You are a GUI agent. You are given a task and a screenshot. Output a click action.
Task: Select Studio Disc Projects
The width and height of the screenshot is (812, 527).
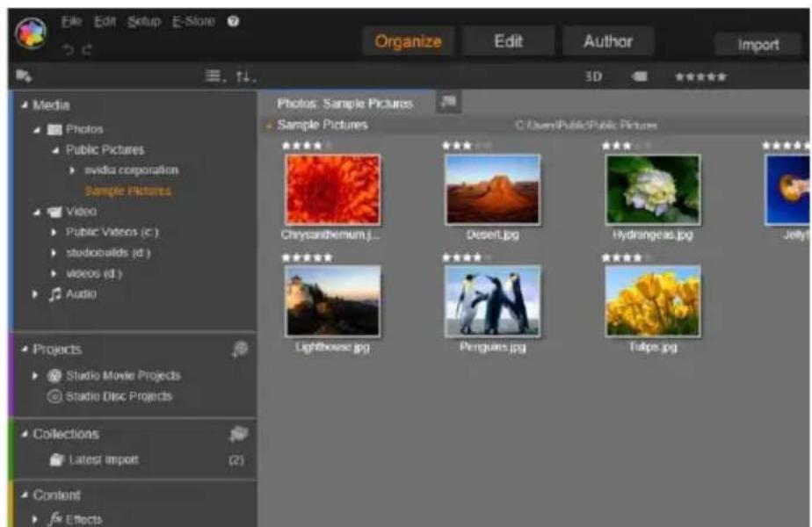tap(119, 396)
